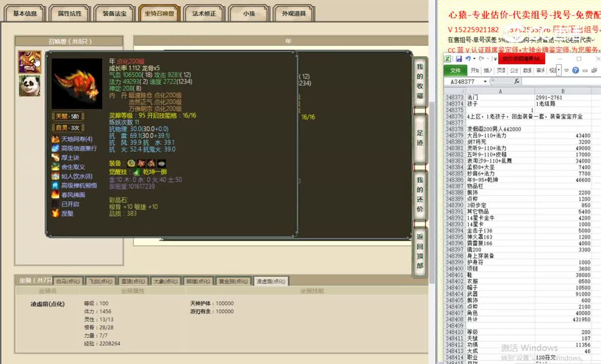Image resolution: width=601 pixels, height=364 pixels.
Task: Click the 涅槃 skill icon
Action: pos(56,213)
